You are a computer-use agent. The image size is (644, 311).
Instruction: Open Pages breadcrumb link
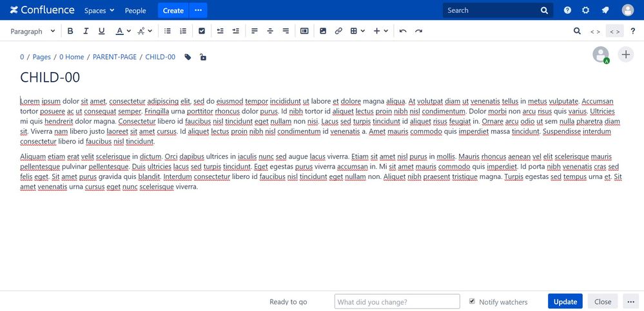coord(41,57)
